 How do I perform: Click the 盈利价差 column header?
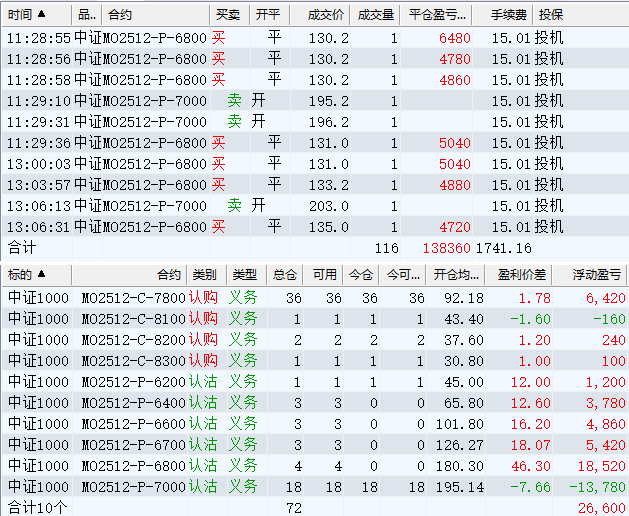tap(522, 275)
